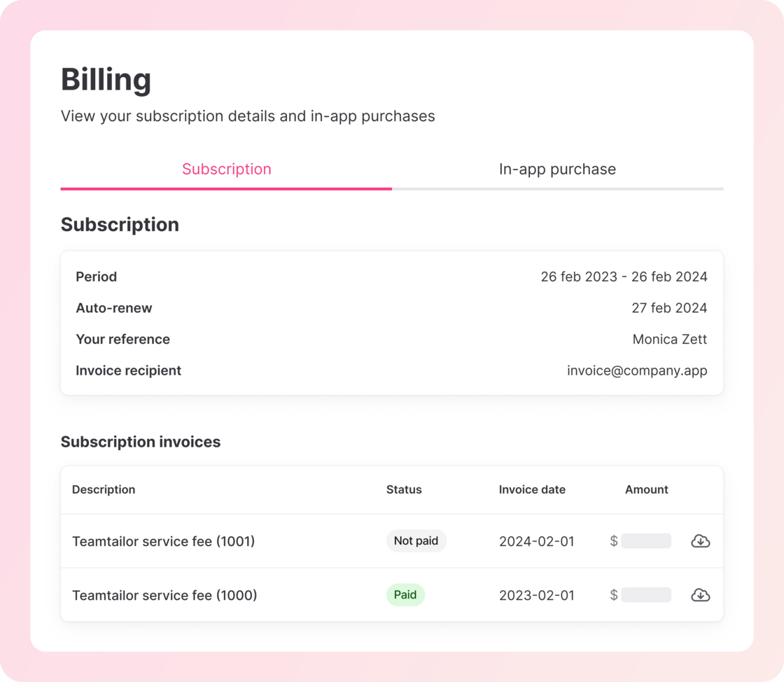This screenshot has width=784, height=682.
Task: Click the hidden amount for invoice 1001
Action: [x=646, y=541]
